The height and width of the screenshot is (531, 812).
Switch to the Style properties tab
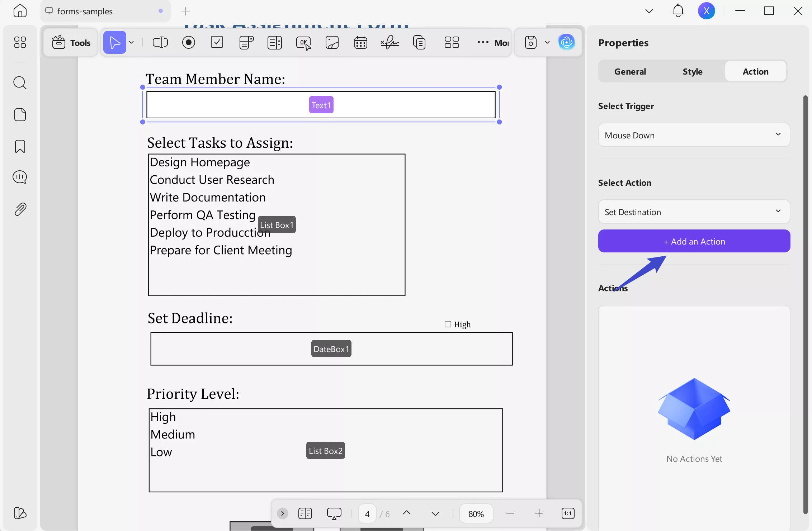(692, 71)
